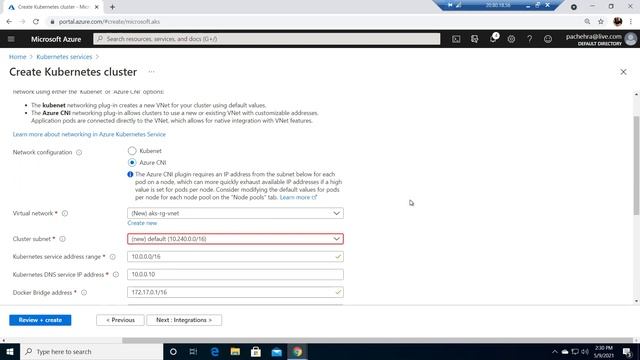Open the browser zoom magnifier icon
Viewport: 640px width, 360px height.
(x=587, y=22)
